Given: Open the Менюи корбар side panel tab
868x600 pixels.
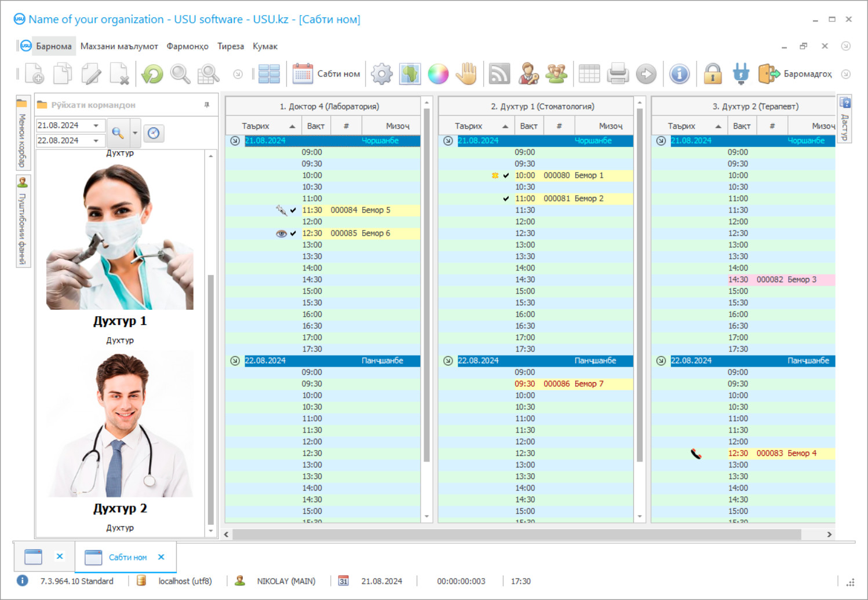Looking at the screenshot, I should pyautogui.click(x=22, y=133).
